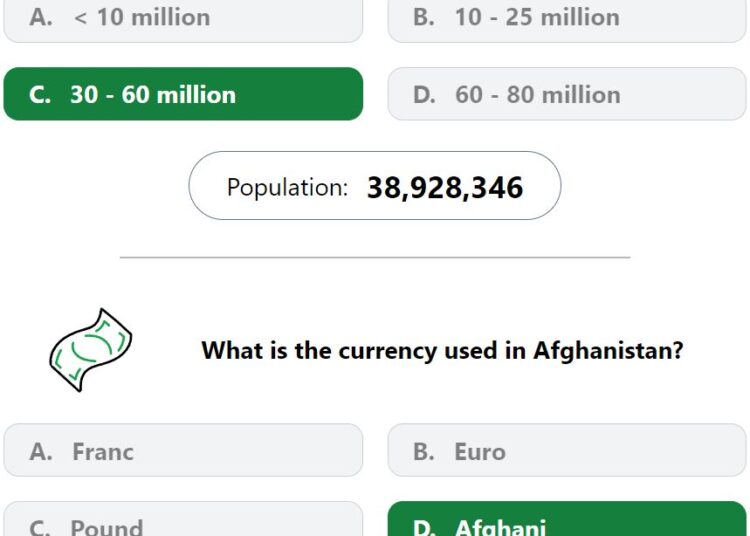750x536 pixels.
Task: Click the letter B. beside Euro
Action: coord(424,452)
